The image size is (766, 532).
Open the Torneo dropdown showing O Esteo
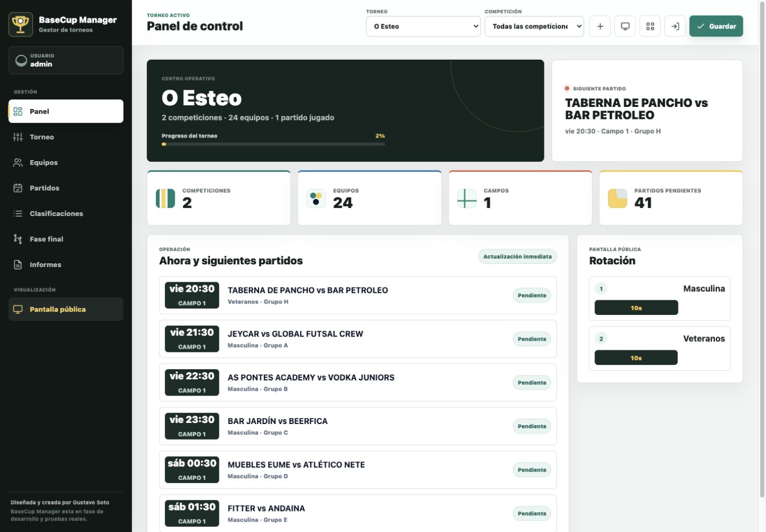[423, 26]
